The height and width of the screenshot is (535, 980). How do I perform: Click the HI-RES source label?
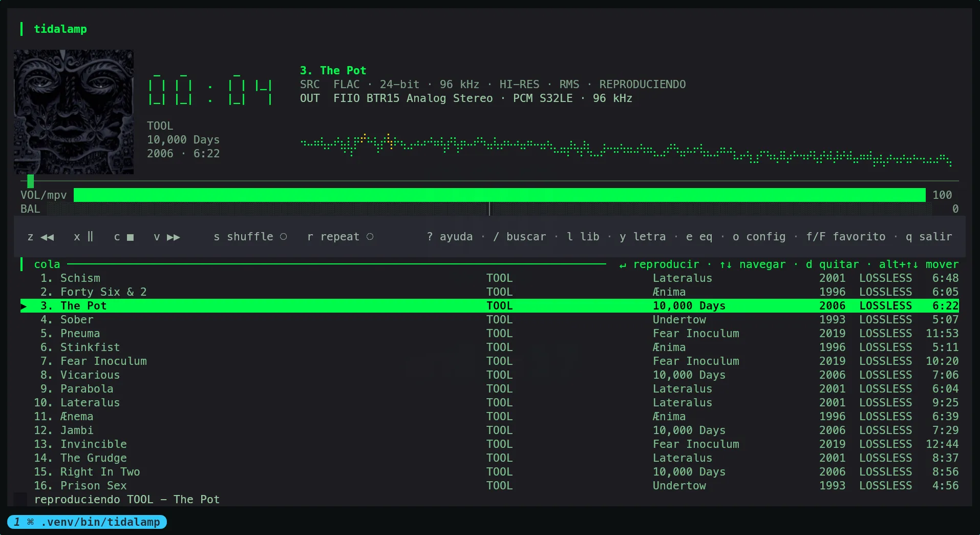click(x=520, y=85)
